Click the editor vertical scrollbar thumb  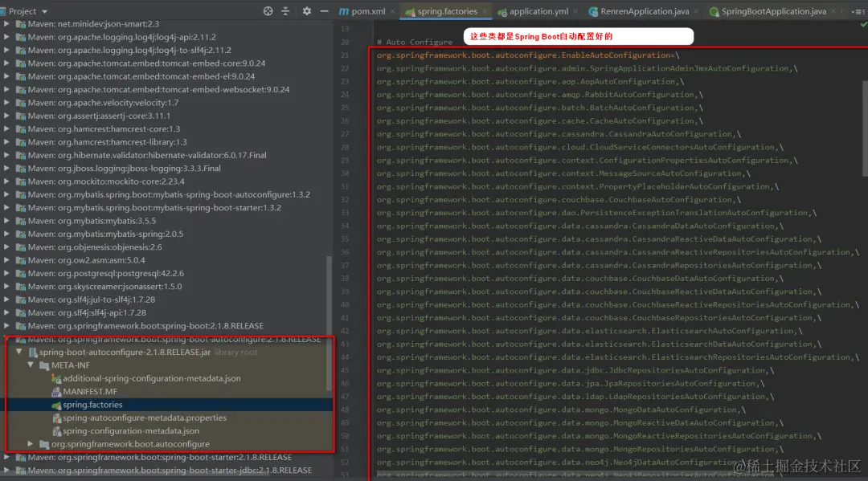point(865,128)
